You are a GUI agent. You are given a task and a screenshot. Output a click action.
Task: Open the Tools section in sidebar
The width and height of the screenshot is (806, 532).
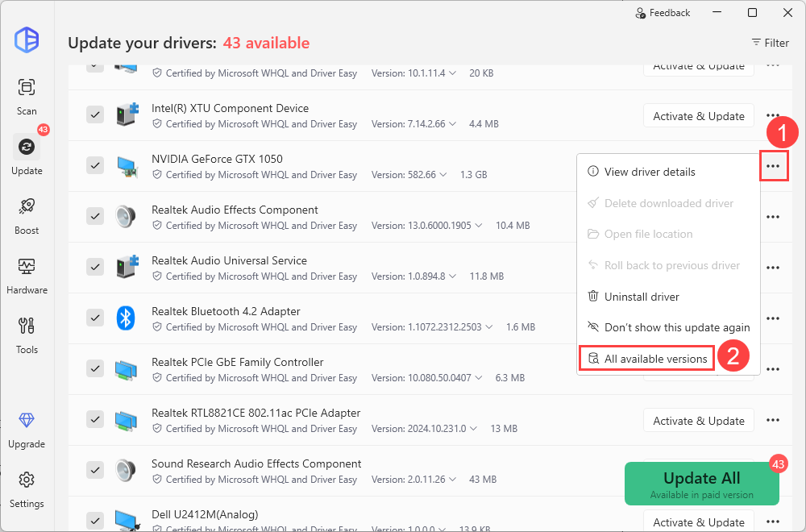[27, 335]
